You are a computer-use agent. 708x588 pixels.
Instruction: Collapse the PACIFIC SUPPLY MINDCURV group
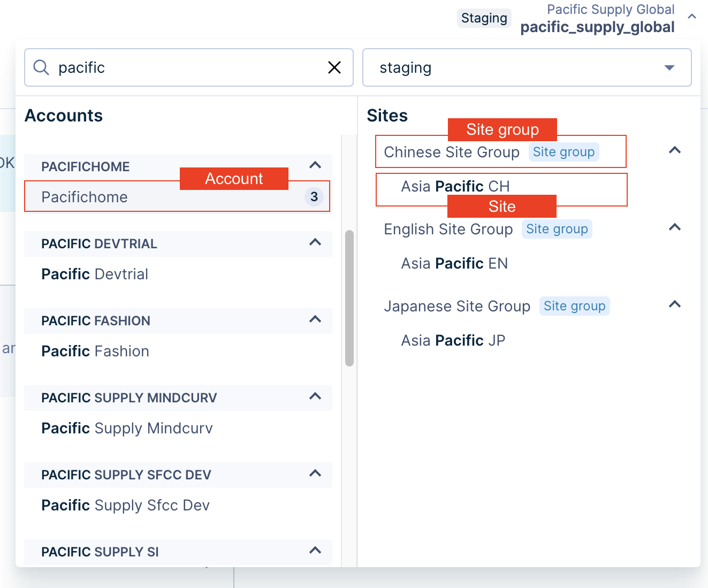(x=315, y=396)
